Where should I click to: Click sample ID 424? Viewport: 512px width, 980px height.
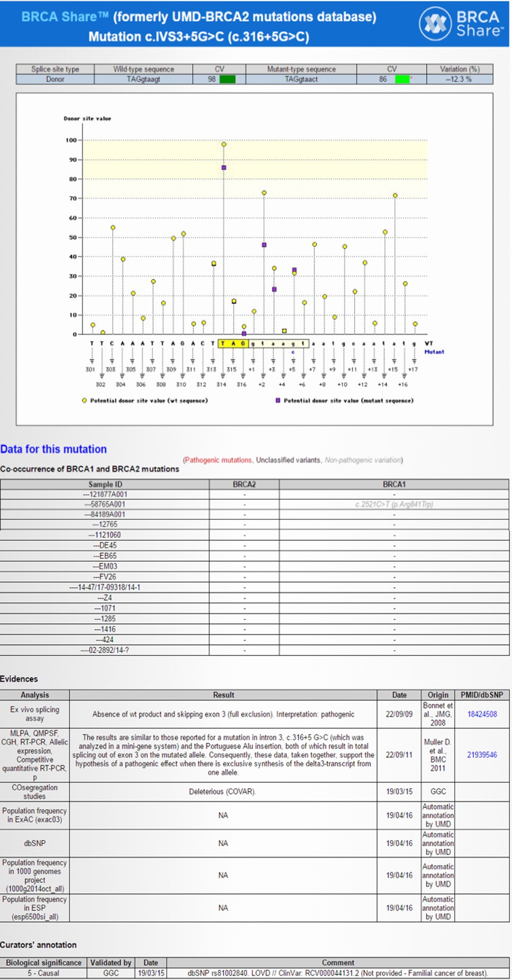coord(105,640)
